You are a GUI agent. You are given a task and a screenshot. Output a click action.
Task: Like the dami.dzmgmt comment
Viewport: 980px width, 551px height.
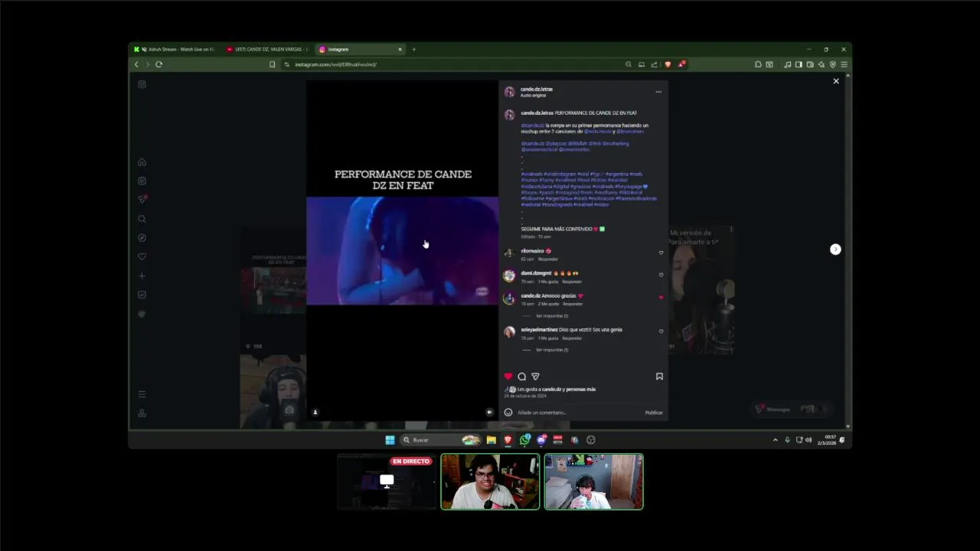click(661, 275)
